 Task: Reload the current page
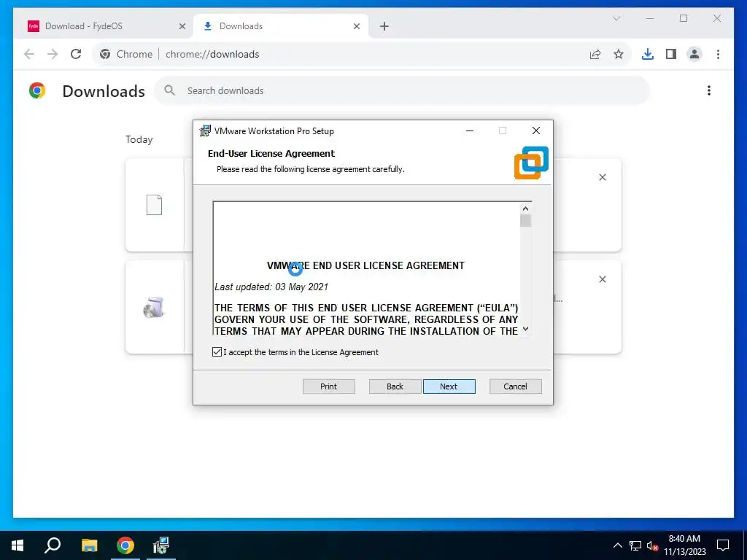point(76,54)
